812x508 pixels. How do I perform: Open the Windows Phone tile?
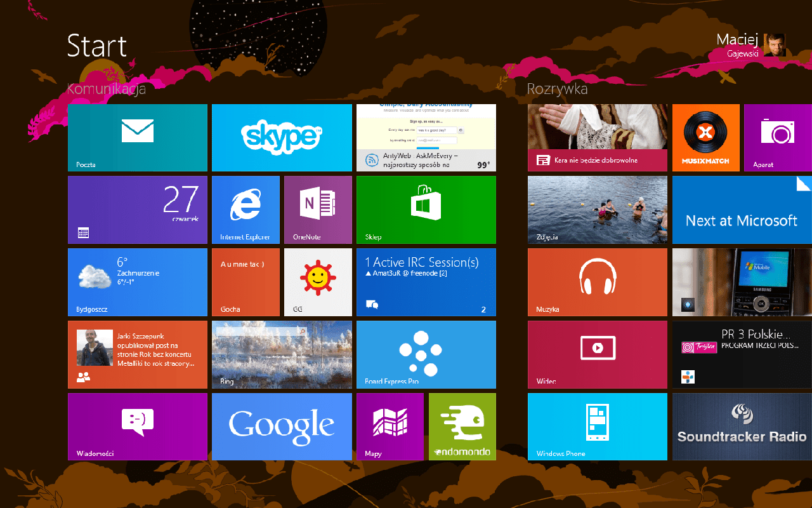click(598, 427)
